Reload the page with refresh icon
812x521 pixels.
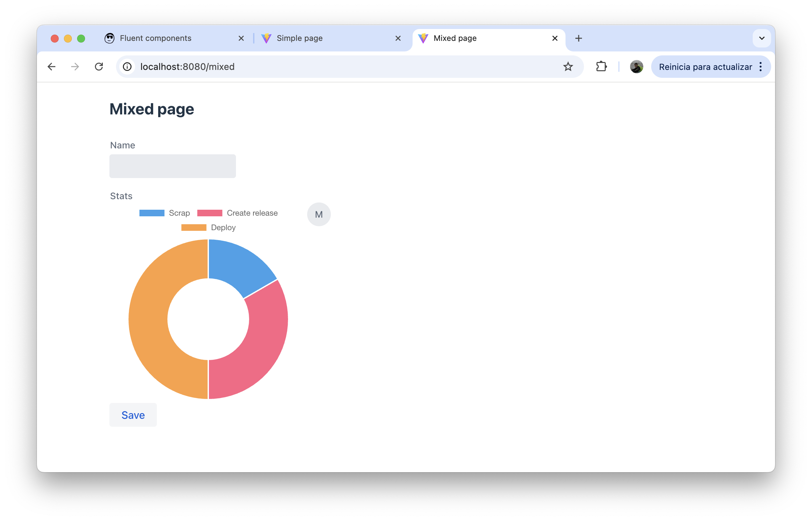coord(99,67)
